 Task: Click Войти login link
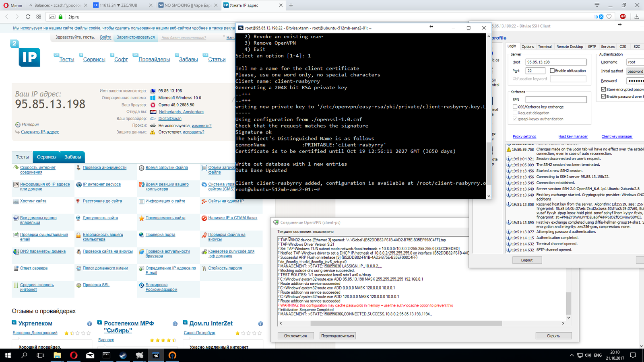pos(105,37)
